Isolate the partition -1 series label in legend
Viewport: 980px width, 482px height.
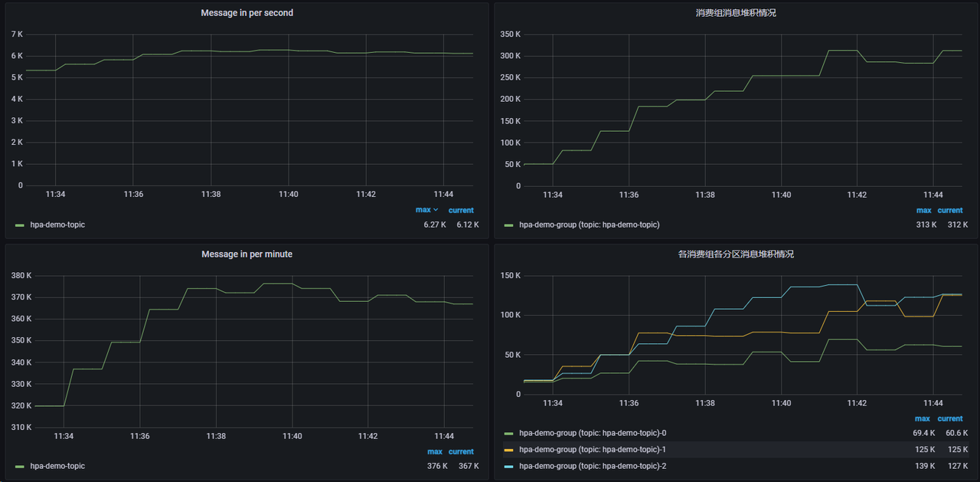pos(592,450)
